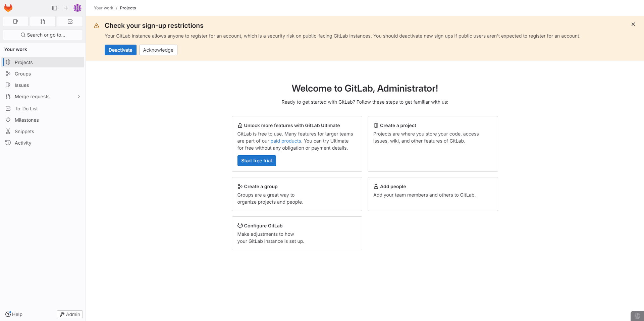Open Admin area wrench button
The image size is (644, 321).
pos(70,314)
